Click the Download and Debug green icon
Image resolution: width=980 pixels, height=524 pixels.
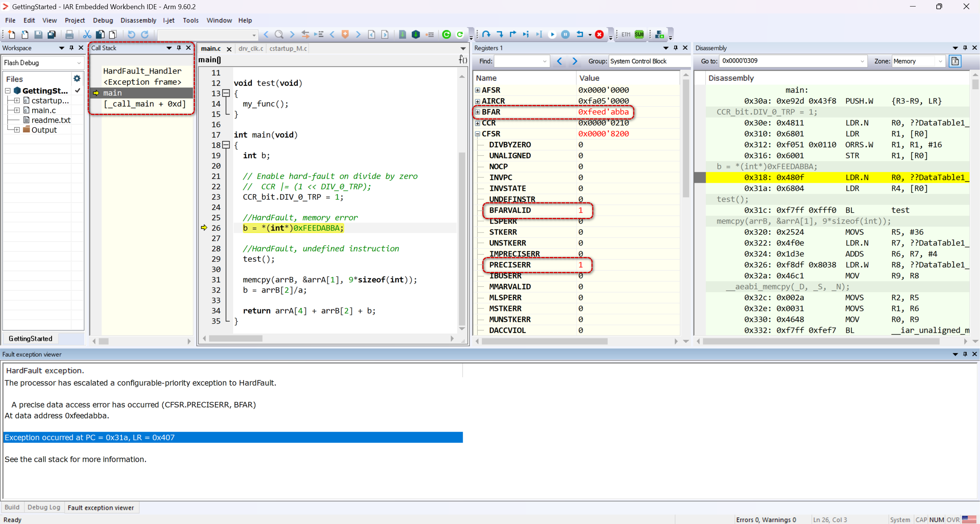coord(446,34)
